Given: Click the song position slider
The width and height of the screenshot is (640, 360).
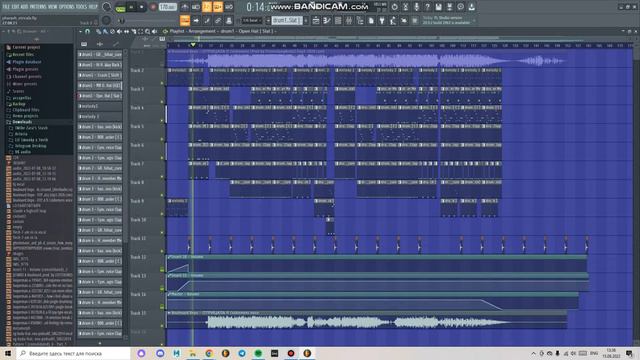Looking at the screenshot, I should point(147,21).
